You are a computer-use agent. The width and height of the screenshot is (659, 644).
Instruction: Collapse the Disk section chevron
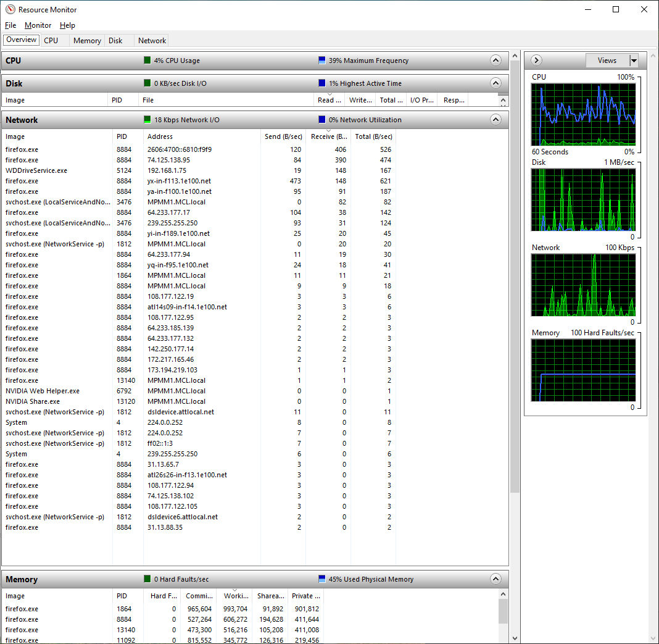(495, 83)
